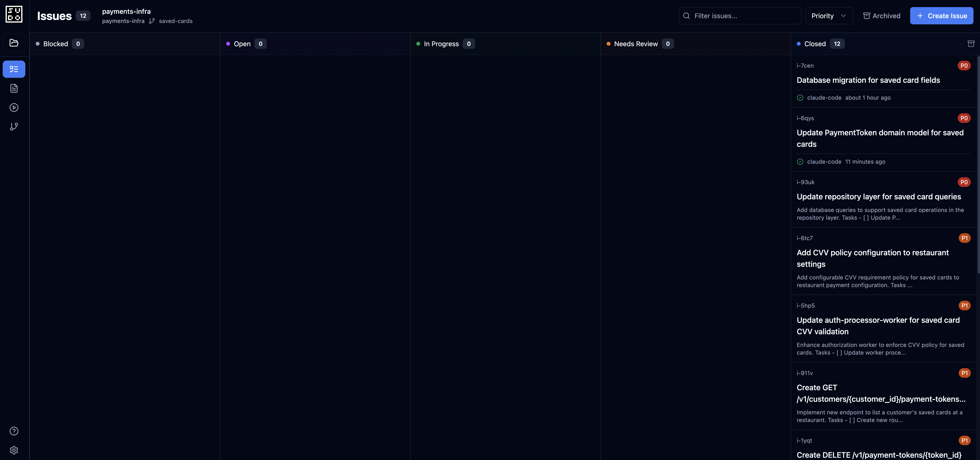
Task: Click the magnifier icon in the filter field
Action: click(686, 16)
